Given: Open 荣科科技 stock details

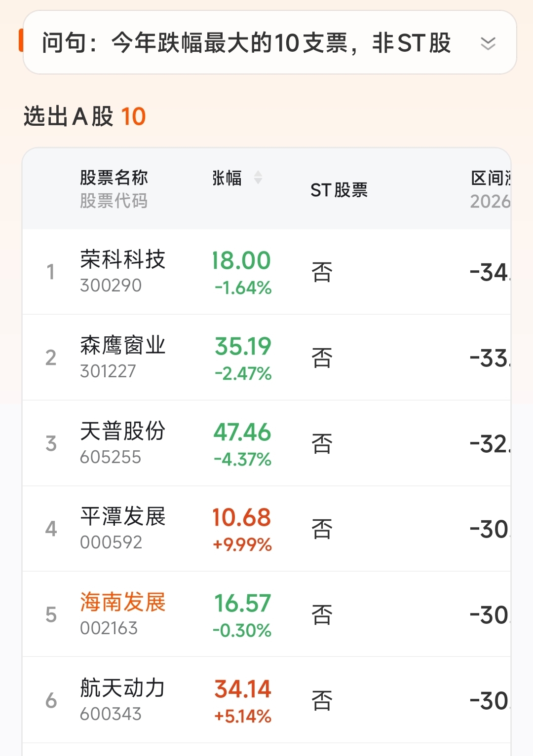Looking at the screenshot, I should click(123, 259).
